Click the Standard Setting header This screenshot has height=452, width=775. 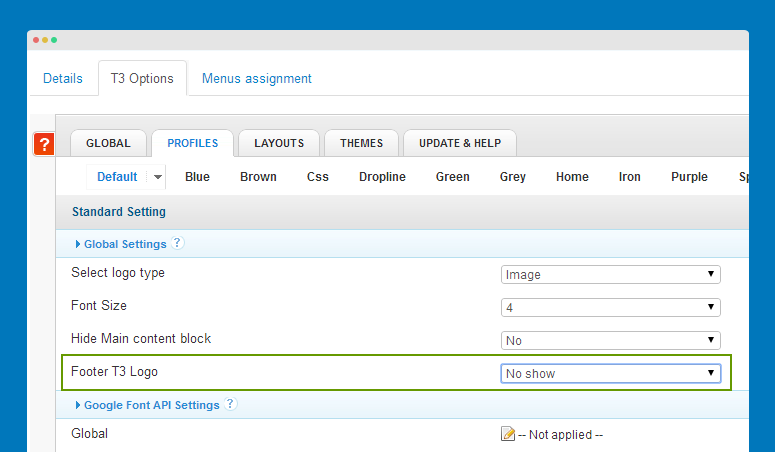click(x=119, y=212)
